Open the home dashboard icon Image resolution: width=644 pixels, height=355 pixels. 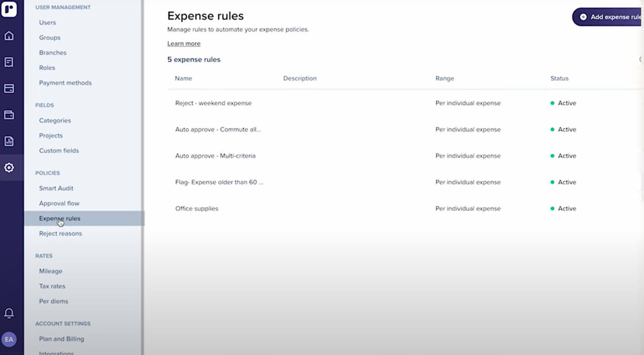coord(9,36)
